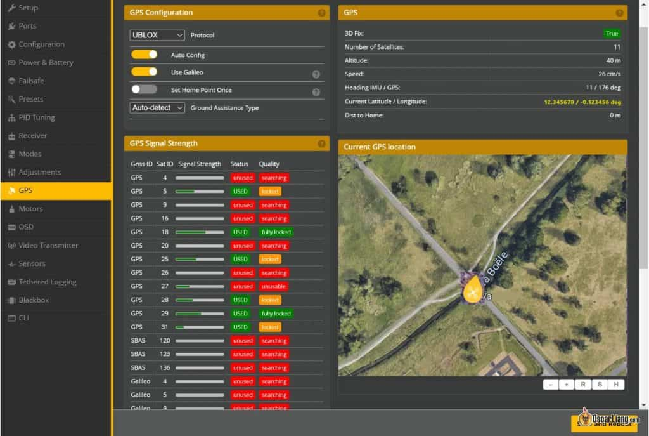This screenshot has width=649, height=436.
Task: Click the drone marker on the map
Action: pos(472,289)
